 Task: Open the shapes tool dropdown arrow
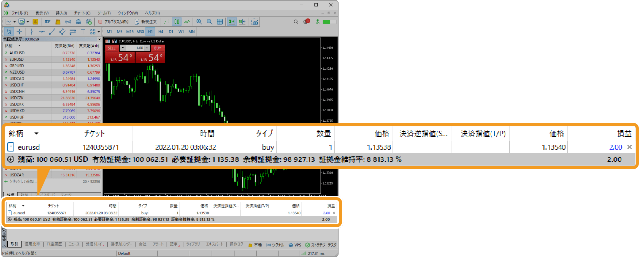(x=99, y=32)
